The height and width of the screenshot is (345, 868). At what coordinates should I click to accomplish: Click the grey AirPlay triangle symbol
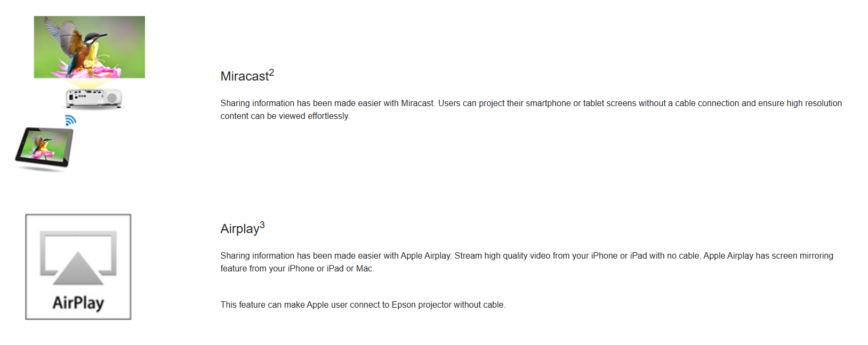point(78,268)
